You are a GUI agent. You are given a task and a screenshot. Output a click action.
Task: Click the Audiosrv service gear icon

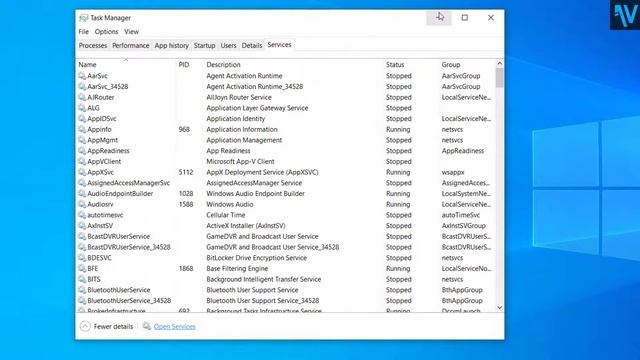(82, 204)
